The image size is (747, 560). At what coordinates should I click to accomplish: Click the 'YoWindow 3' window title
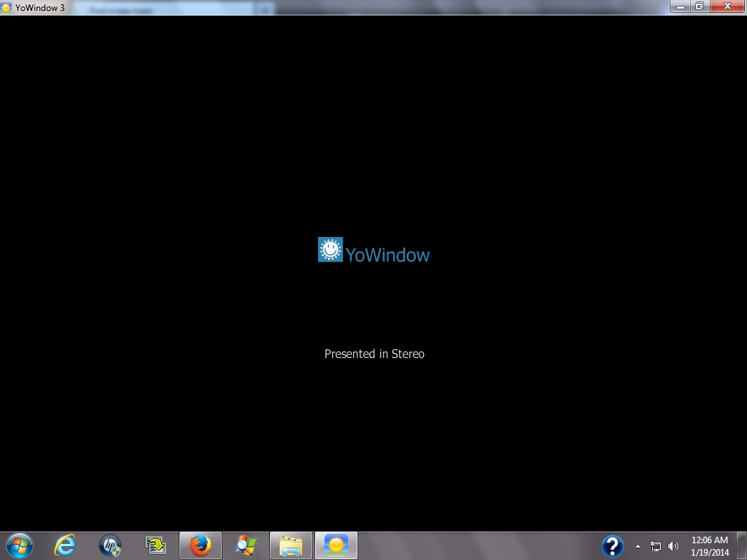[40, 7]
